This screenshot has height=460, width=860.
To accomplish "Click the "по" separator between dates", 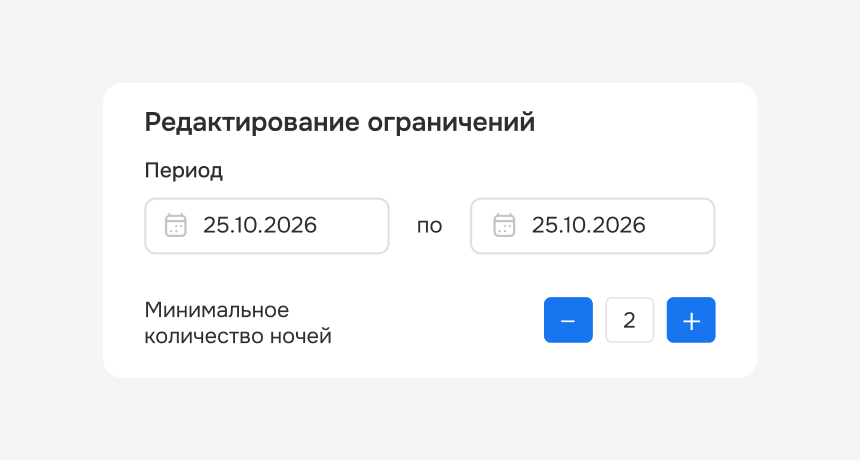I will tap(429, 226).
